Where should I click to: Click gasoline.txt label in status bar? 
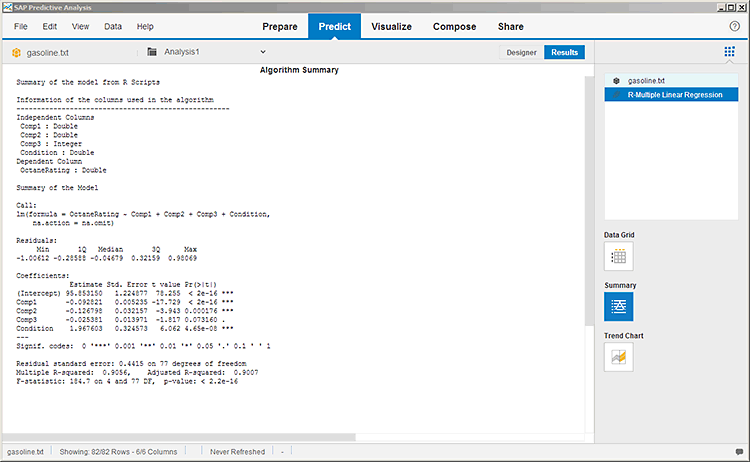click(25, 451)
